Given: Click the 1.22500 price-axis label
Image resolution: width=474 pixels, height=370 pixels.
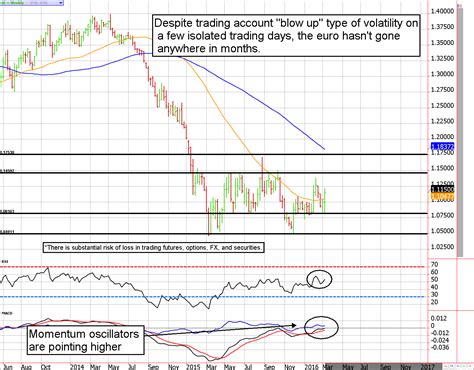Looking at the screenshot, I should pyautogui.click(x=442, y=121).
